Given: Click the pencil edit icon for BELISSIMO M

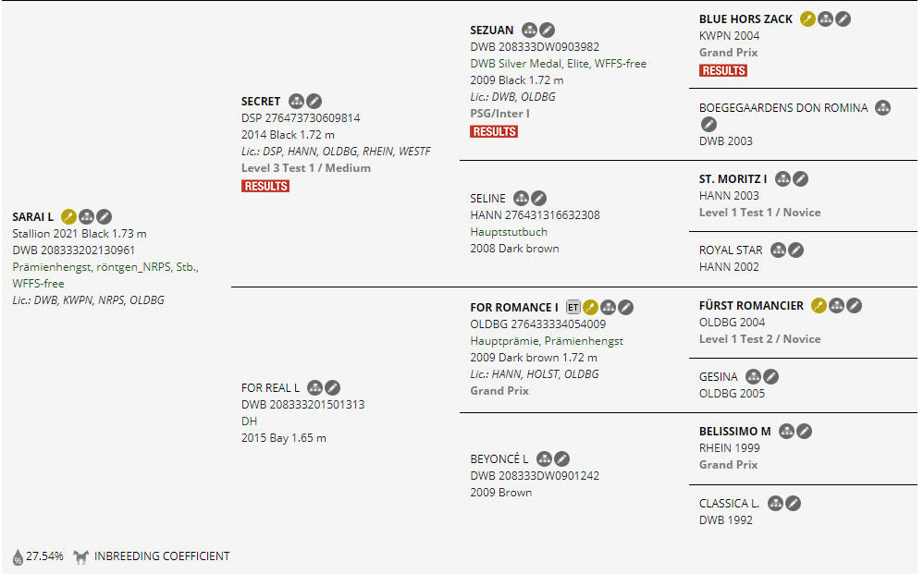Looking at the screenshot, I should 805,431.
